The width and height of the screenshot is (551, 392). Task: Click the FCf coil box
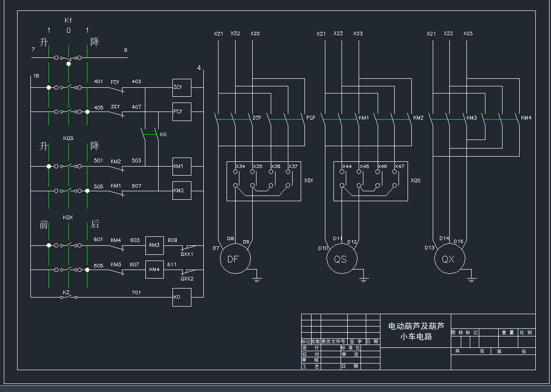coord(181,112)
